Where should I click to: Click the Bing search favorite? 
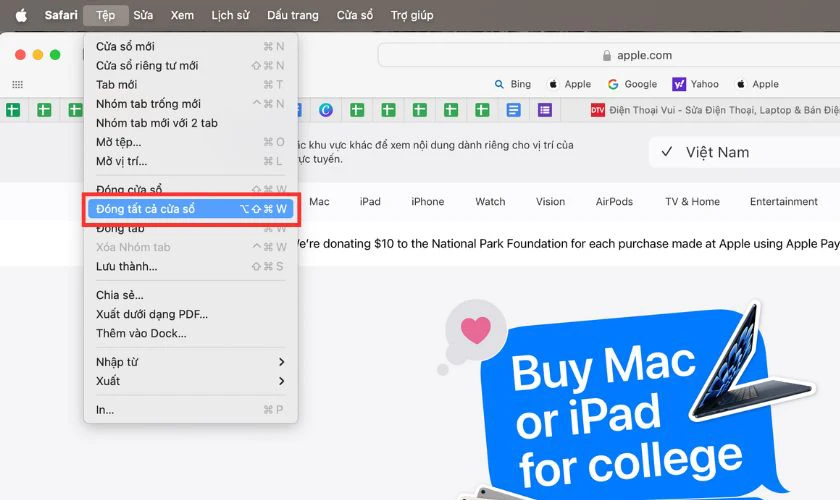pyautogui.click(x=513, y=84)
